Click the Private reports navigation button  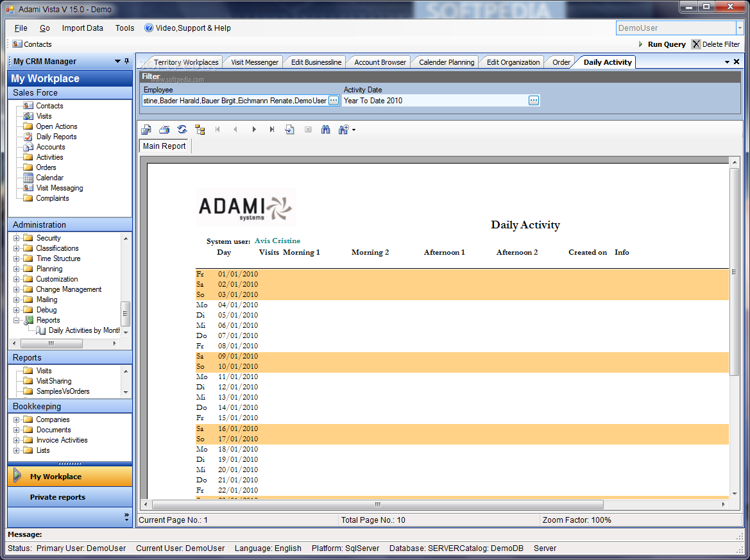(x=70, y=497)
